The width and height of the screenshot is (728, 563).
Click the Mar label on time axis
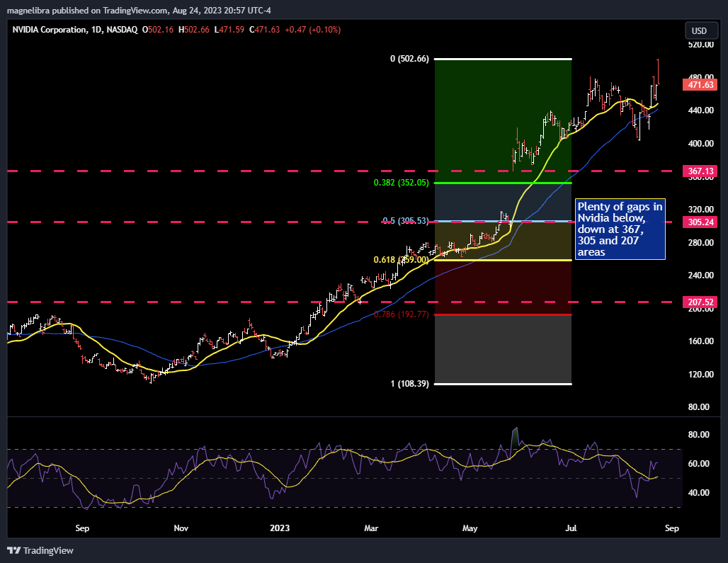[x=371, y=528]
